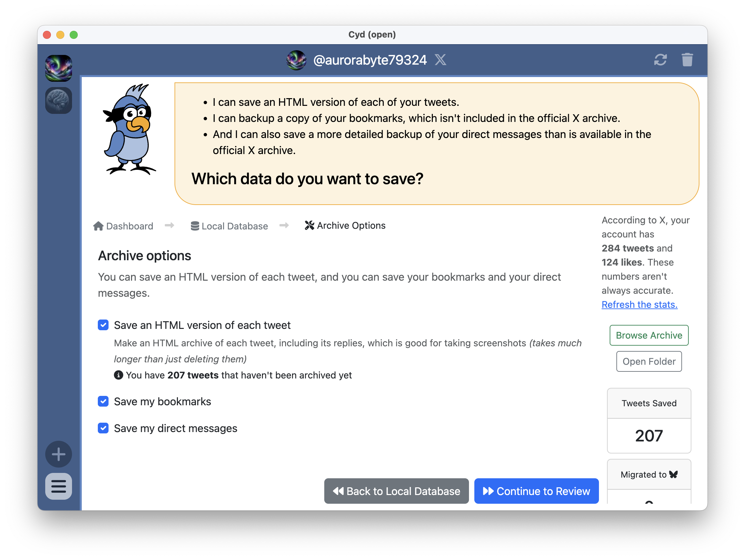Click the home icon beside Dashboard
The width and height of the screenshot is (745, 560).
click(98, 226)
